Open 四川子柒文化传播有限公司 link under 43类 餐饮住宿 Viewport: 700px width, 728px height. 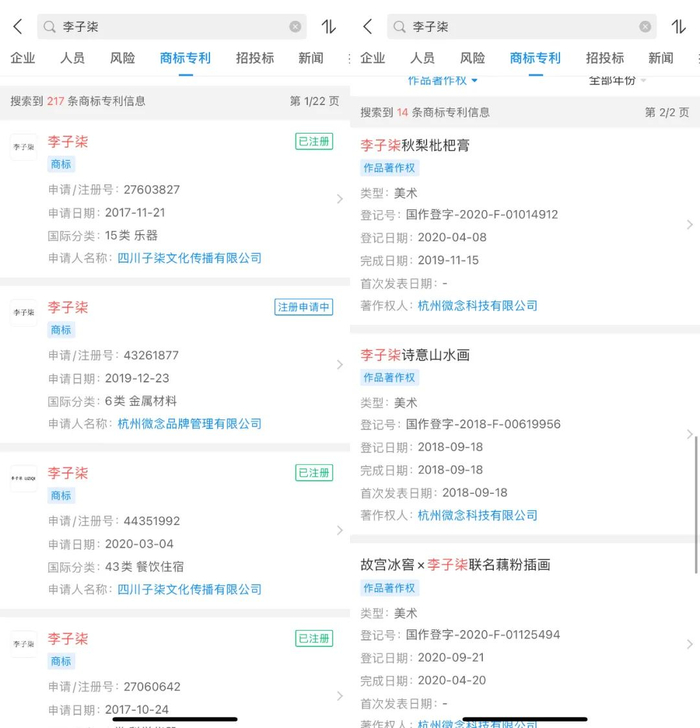(x=189, y=590)
